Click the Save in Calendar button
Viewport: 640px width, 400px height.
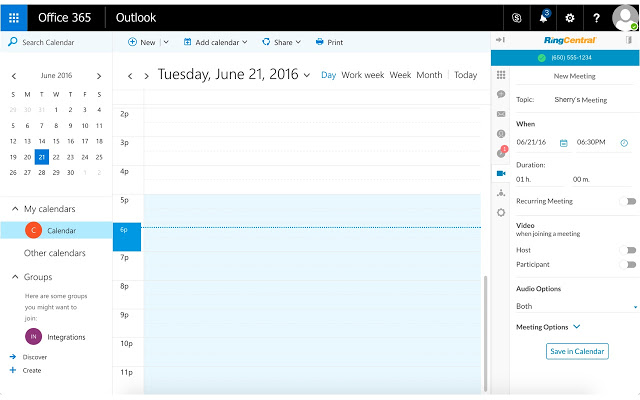[x=577, y=351]
